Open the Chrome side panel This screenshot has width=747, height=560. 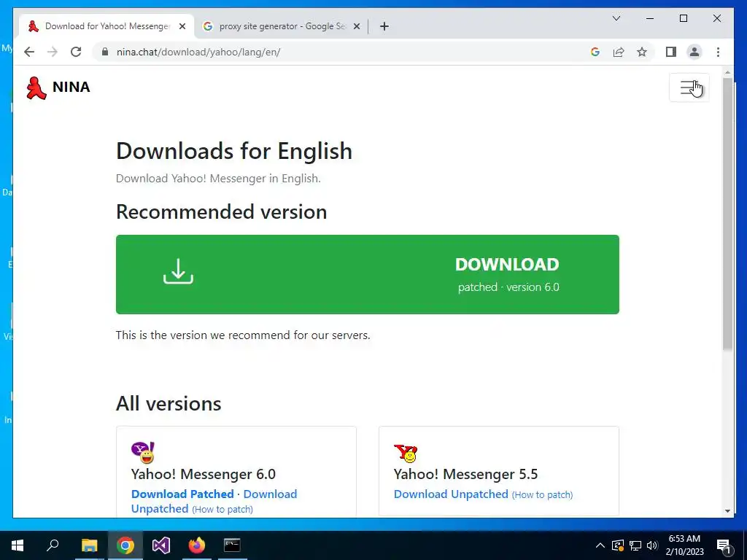tap(671, 52)
